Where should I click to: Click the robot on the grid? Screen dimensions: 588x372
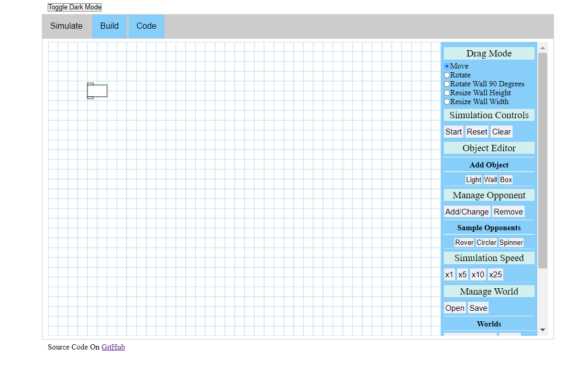point(97,91)
